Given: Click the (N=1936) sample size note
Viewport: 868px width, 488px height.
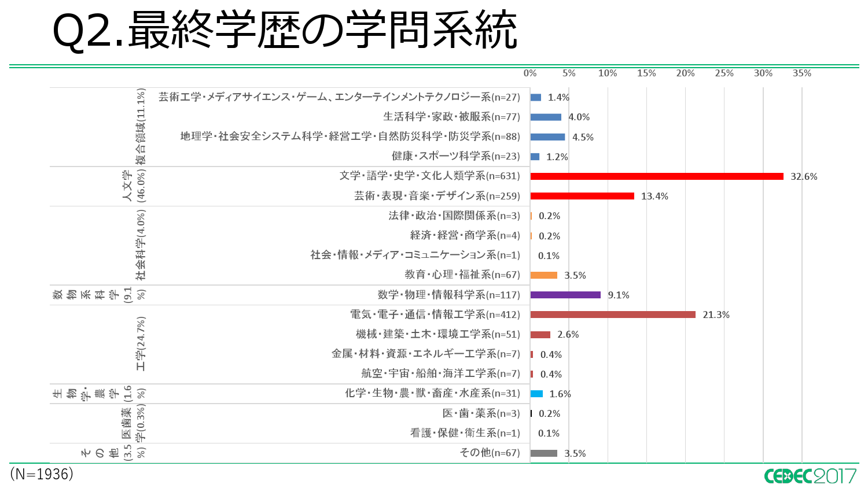Looking at the screenshot, I should (x=42, y=474).
